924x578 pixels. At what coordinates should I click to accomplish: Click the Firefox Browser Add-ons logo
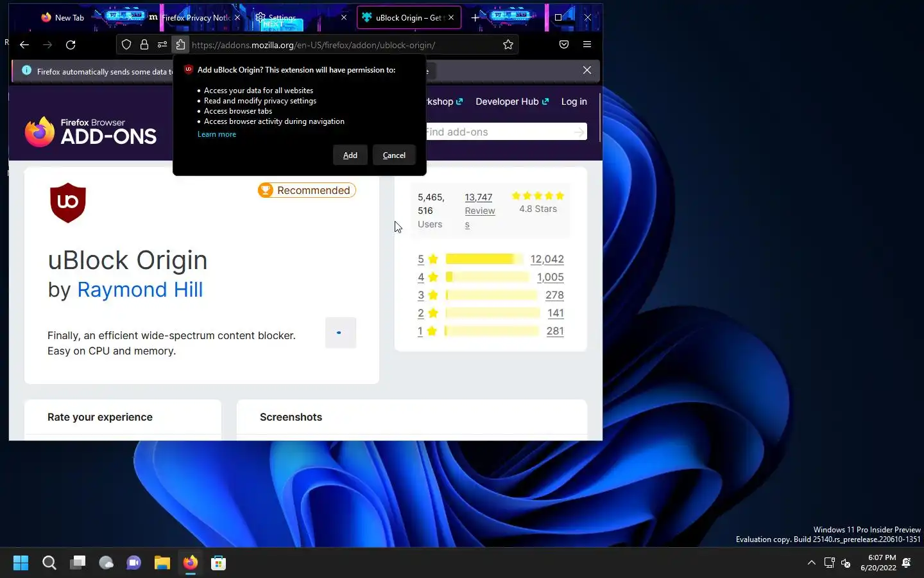tap(90, 131)
